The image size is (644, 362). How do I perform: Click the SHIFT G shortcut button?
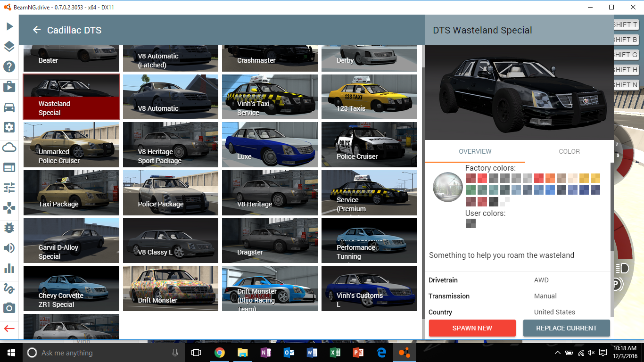click(x=626, y=55)
